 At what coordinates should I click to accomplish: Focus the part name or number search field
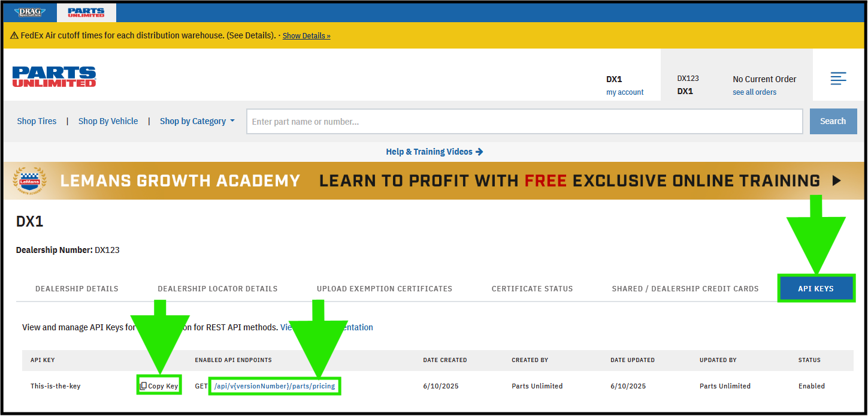[x=524, y=122]
